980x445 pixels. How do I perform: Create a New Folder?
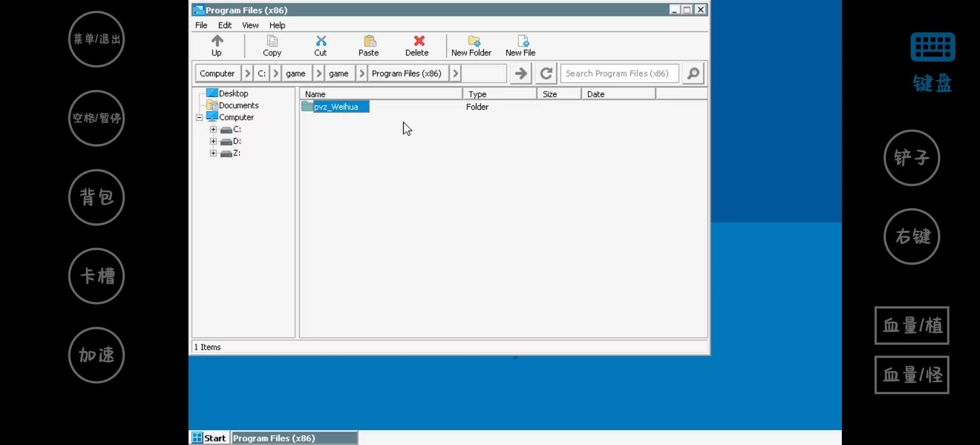473,41
